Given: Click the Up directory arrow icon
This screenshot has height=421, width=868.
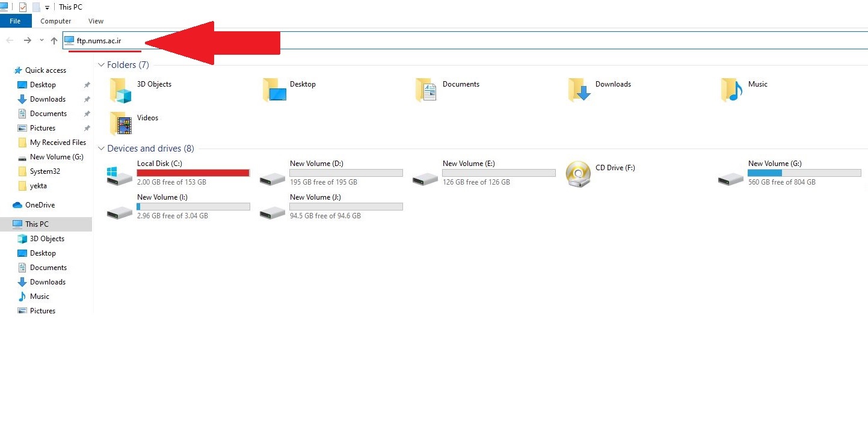Looking at the screenshot, I should point(54,40).
